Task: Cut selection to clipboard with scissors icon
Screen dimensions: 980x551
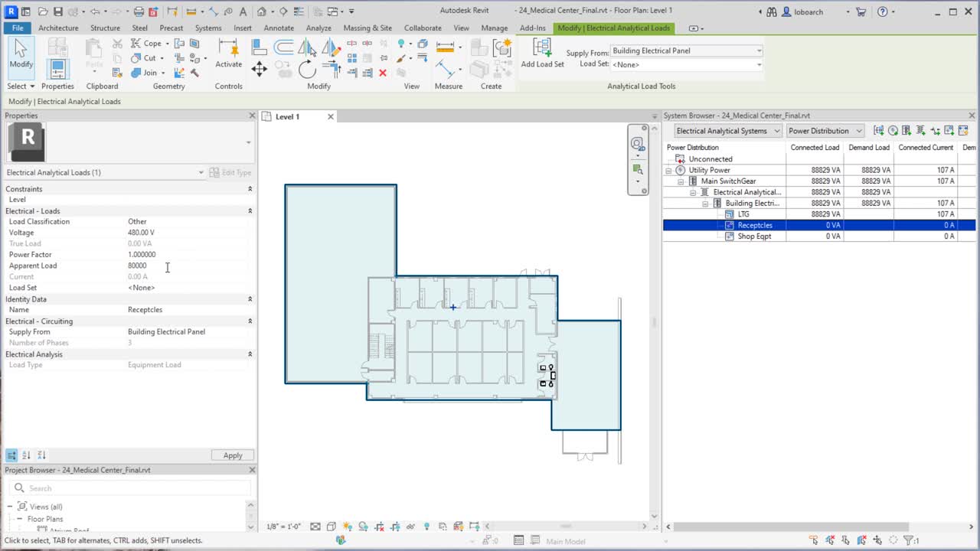Action: tap(117, 44)
